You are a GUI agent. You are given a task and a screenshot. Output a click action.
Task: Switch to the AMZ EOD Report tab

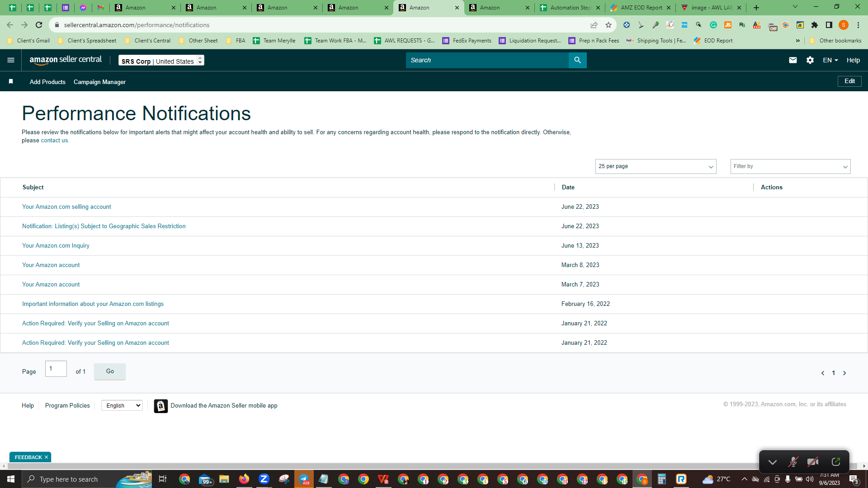[641, 8]
